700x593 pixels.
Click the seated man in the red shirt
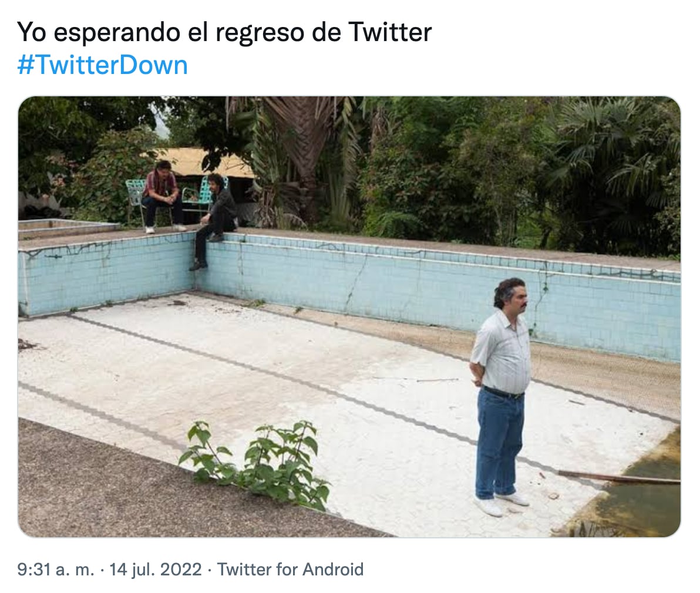coord(161,196)
